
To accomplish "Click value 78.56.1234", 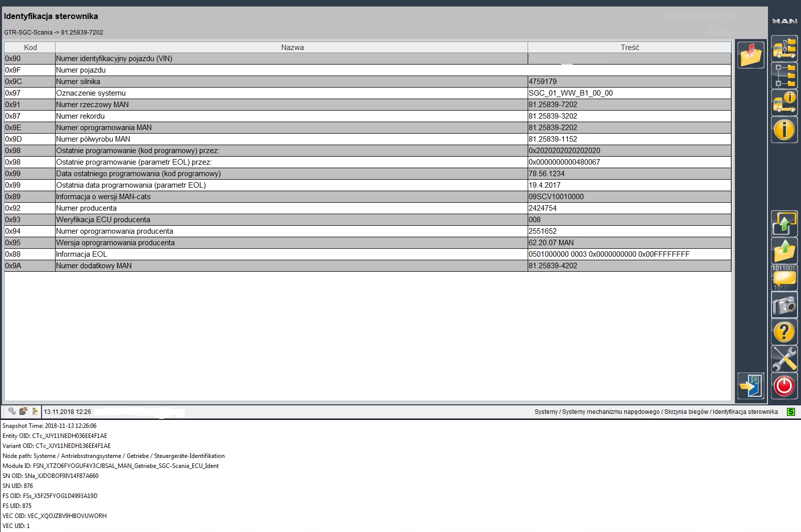I will (547, 174).
